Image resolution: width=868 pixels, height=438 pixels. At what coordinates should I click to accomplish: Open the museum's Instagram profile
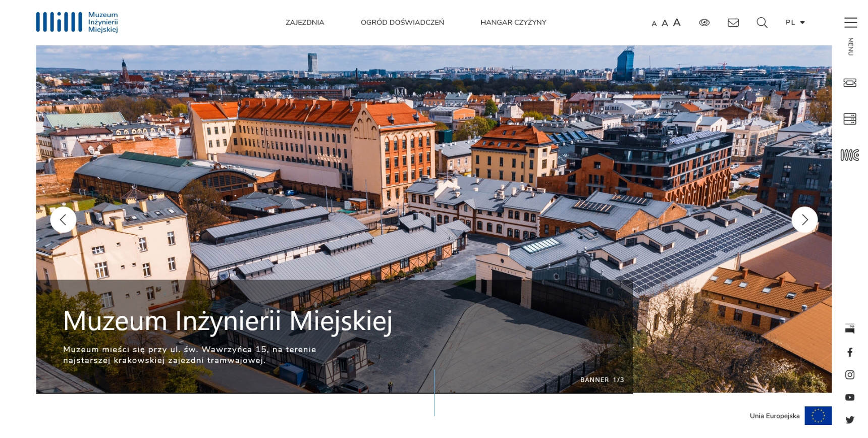point(850,375)
